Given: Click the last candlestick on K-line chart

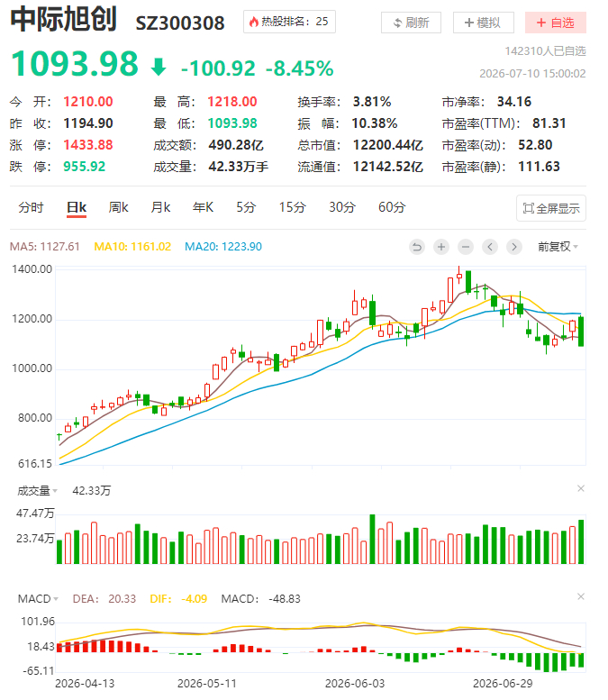Looking at the screenshot, I should [x=581, y=332].
